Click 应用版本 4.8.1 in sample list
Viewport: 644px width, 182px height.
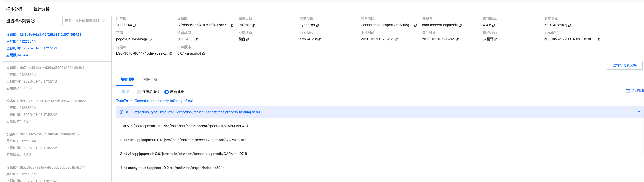coord(18,122)
